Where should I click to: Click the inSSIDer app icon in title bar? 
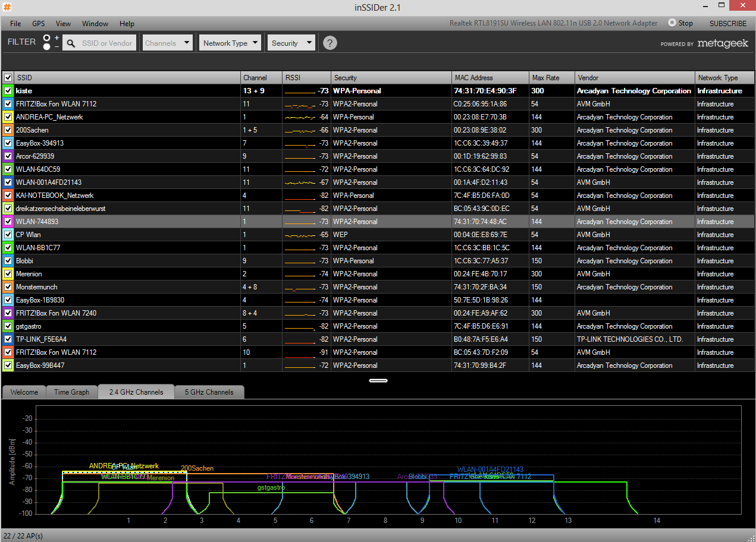coord(7,7)
